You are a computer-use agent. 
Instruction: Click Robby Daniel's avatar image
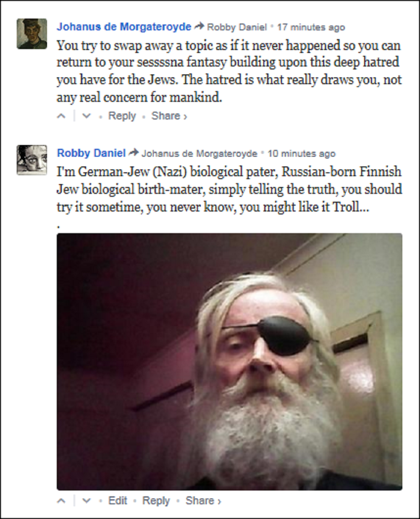[x=32, y=160]
